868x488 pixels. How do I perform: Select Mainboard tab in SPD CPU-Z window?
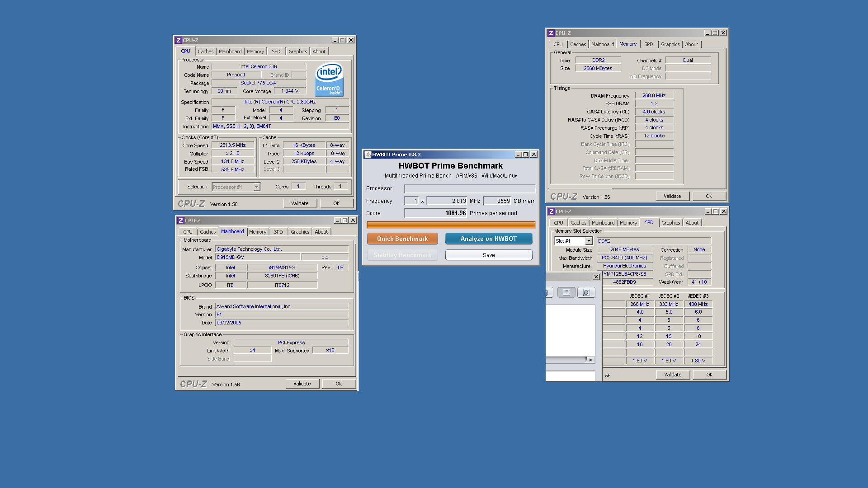(603, 223)
